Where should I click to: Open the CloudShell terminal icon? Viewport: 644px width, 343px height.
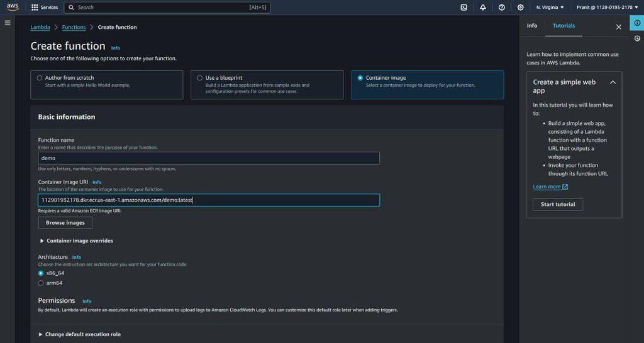(464, 8)
